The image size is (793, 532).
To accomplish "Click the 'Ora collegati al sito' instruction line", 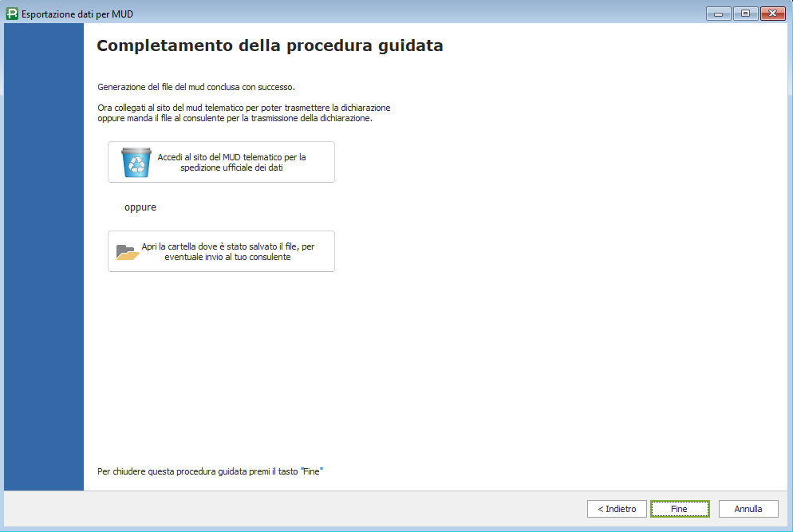I will click(243, 108).
